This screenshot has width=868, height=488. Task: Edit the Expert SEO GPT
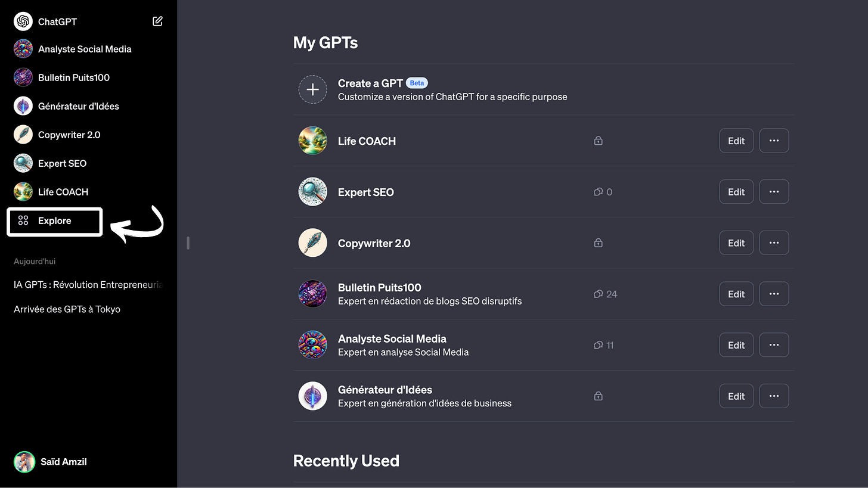coord(736,192)
